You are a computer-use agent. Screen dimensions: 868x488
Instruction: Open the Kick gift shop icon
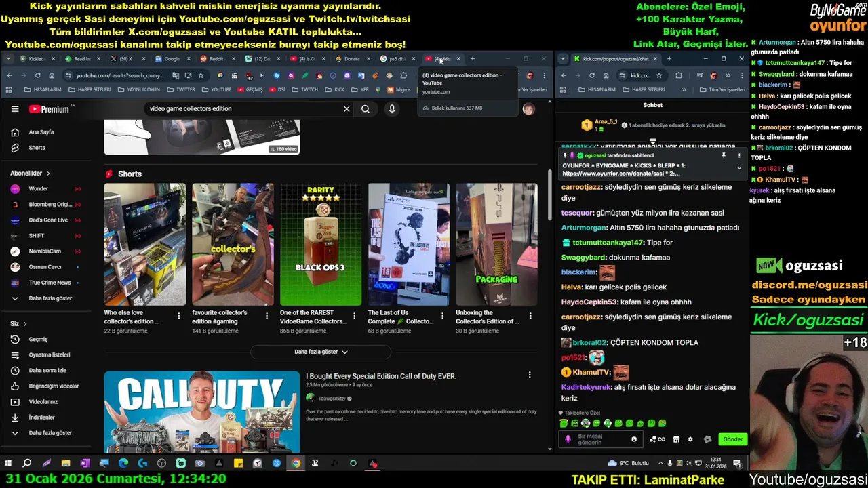(x=676, y=439)
